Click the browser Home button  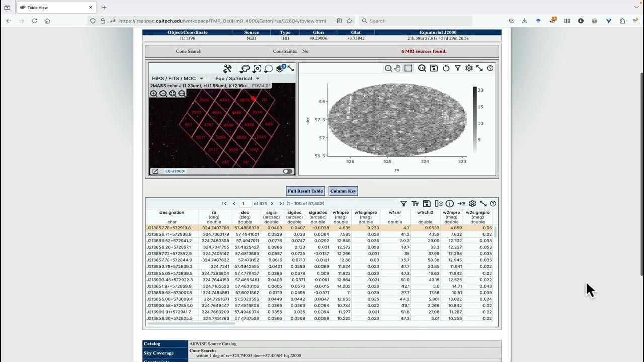point(47,21)
